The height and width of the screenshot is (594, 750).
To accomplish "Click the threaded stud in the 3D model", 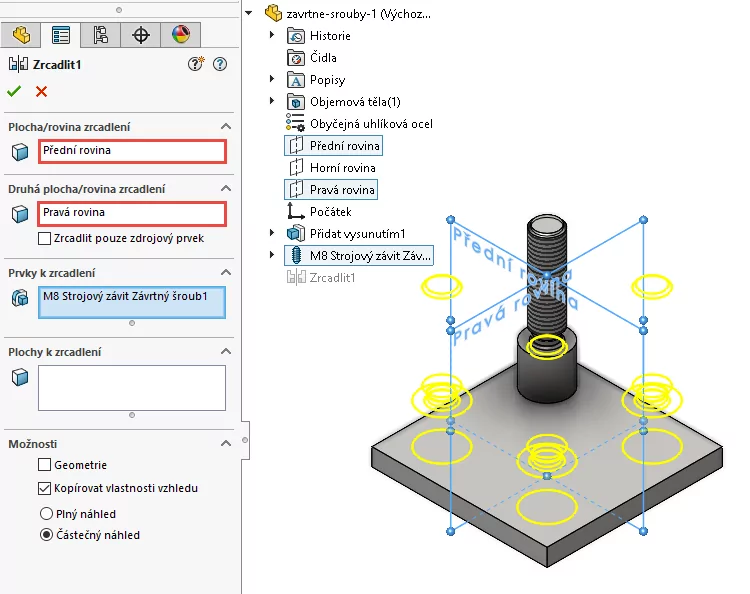I will [547, 276].
